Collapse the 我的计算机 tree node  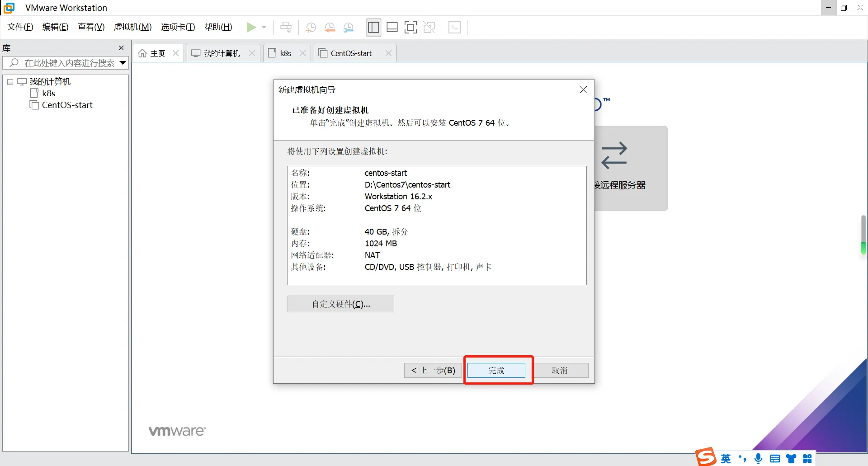(x=10, y=82)
